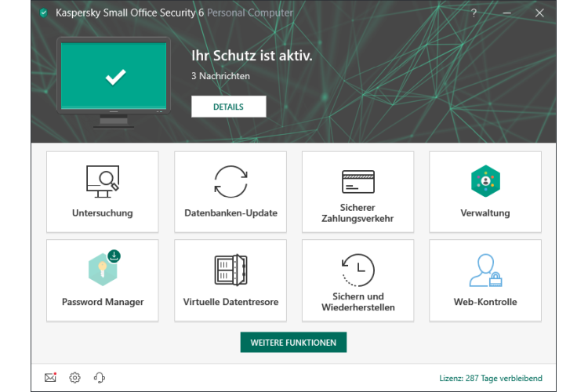This screenshot has width=588, height=392.
Task: Launch Password Manager key icon
Action: click(x=103, y=269)
